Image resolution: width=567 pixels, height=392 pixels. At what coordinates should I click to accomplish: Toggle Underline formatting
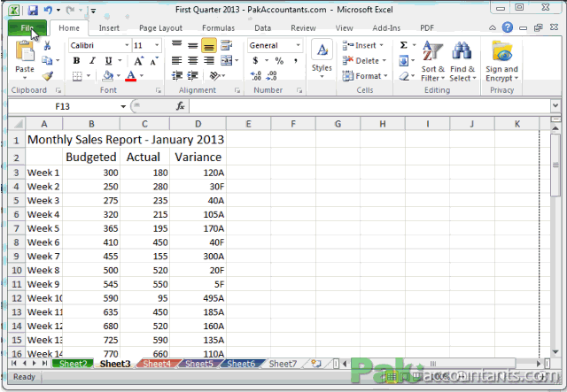coord(108,61)
